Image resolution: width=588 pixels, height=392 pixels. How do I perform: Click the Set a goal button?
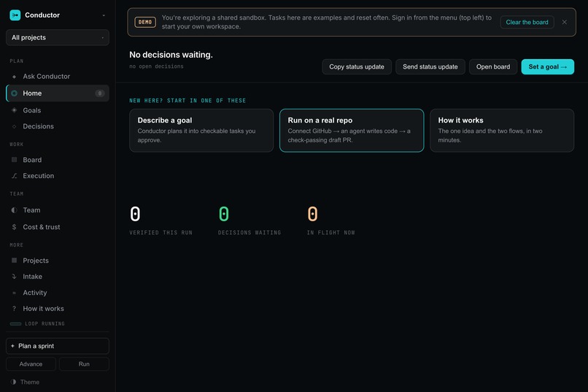(547, 66)
